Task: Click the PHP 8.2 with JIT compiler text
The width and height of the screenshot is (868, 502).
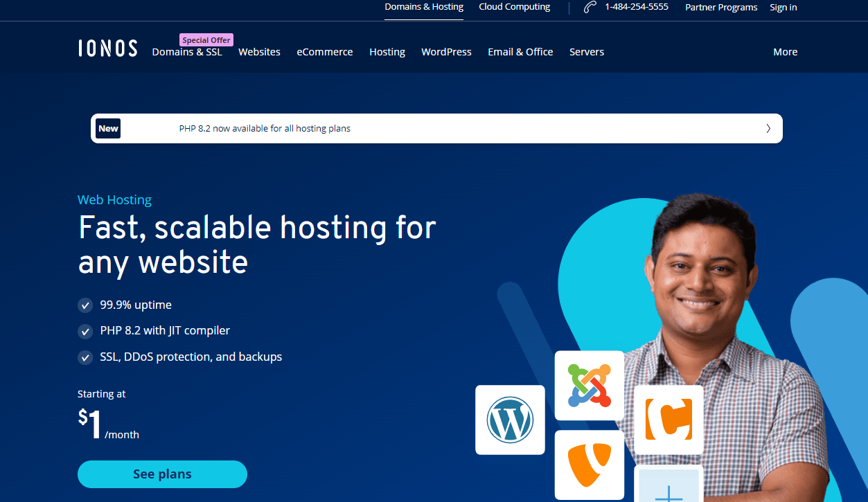Action: (x=165, y=331)
